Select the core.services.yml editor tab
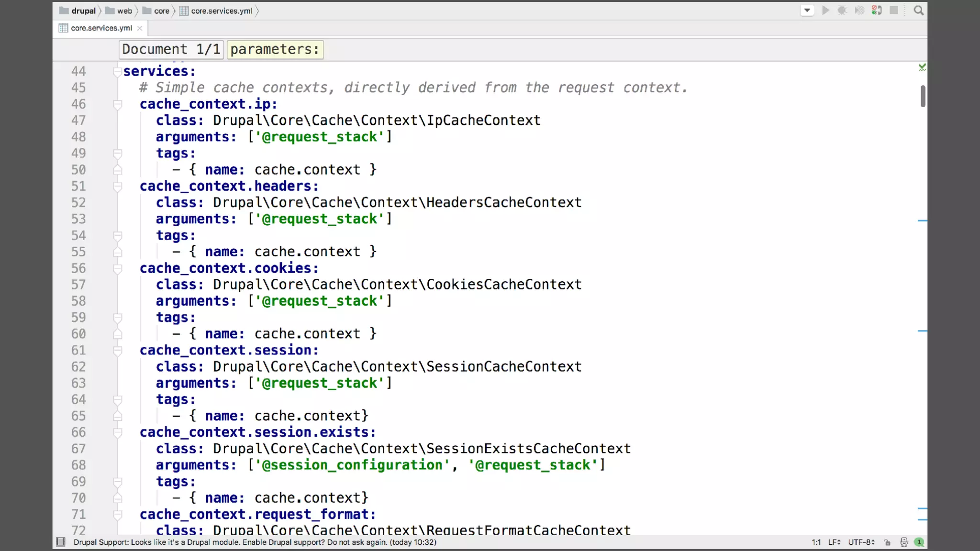980x551 pixels. pos(101,28)
